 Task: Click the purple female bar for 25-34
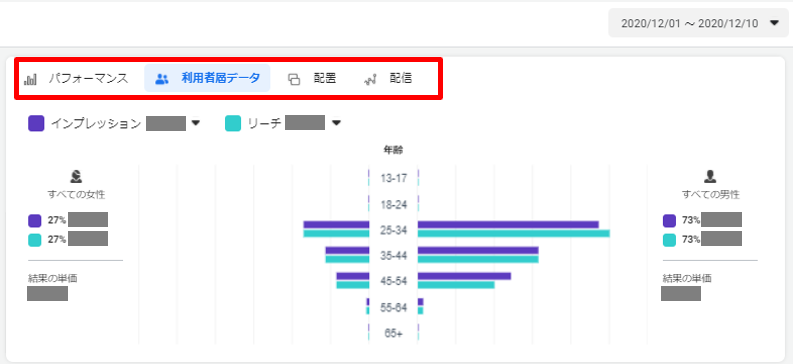click(336, 224)
